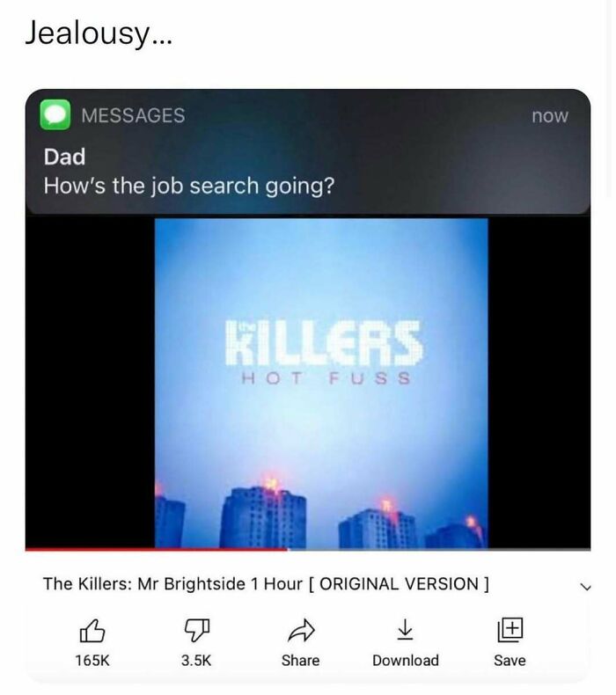Tap the Save to playlist icon

click(x=510, y=630)
